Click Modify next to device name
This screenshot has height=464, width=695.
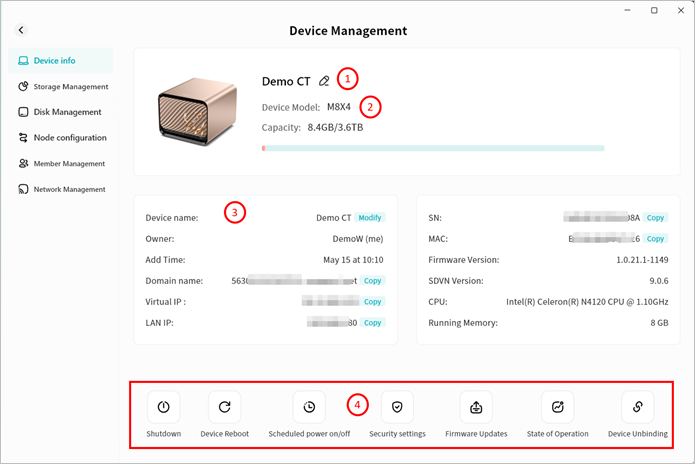tap(370, 217)
